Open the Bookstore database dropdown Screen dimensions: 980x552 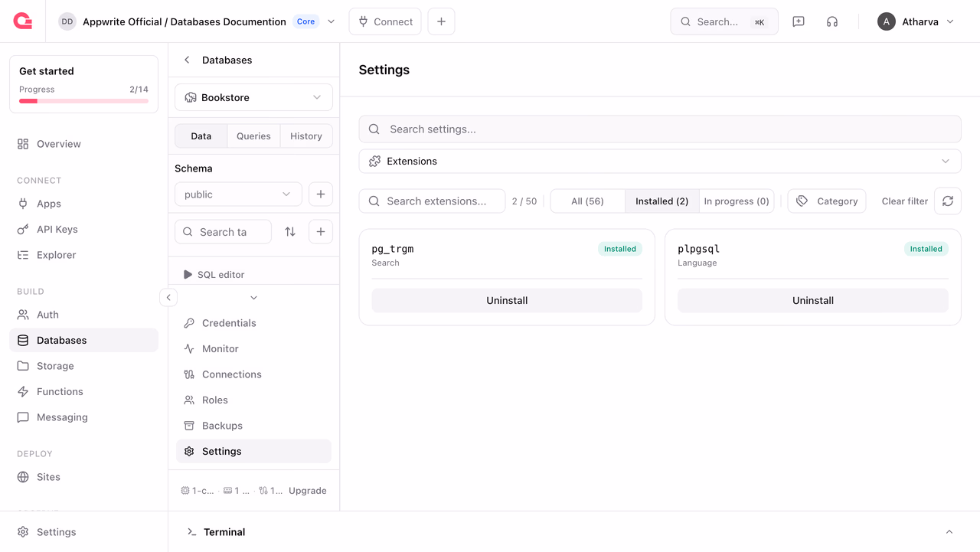point(253,97)
